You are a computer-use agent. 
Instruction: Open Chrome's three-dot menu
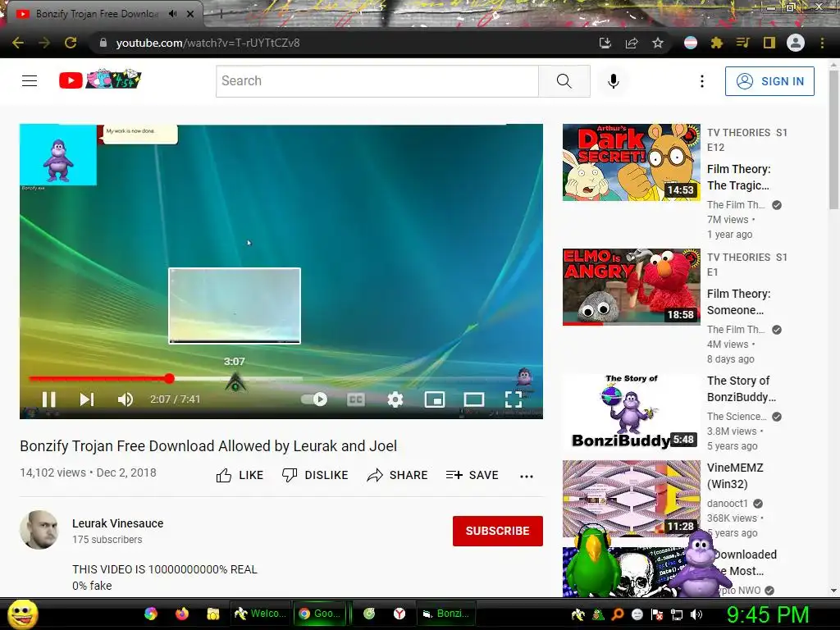(822, 43)
